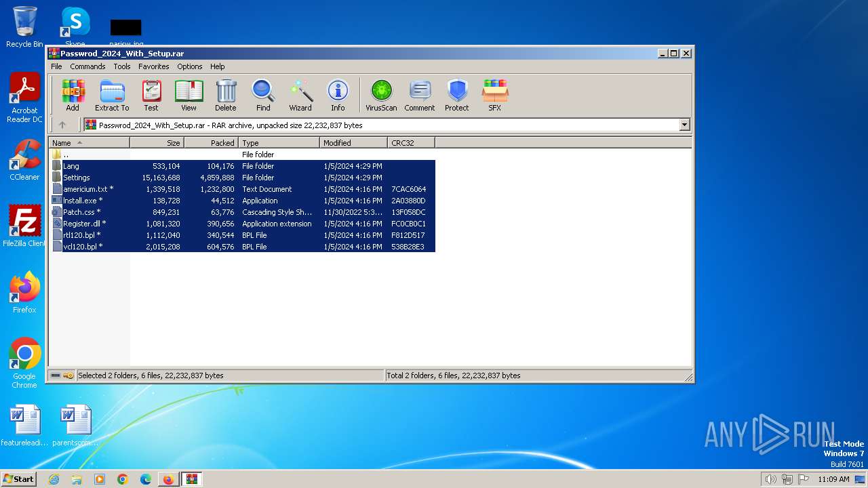Open Internet Explorer from taskbar
This screenshot has width=868, height=488.
click(x=54, y=479)
